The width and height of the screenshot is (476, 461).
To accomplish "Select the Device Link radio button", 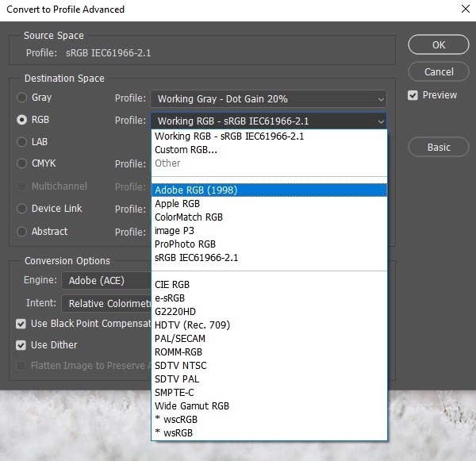I will (21, 209).
